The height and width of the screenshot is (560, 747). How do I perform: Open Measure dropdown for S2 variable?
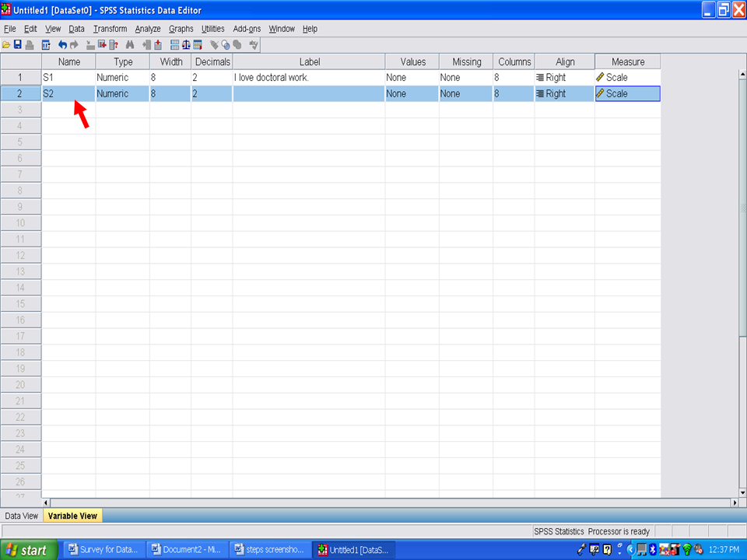click(627, 93)
